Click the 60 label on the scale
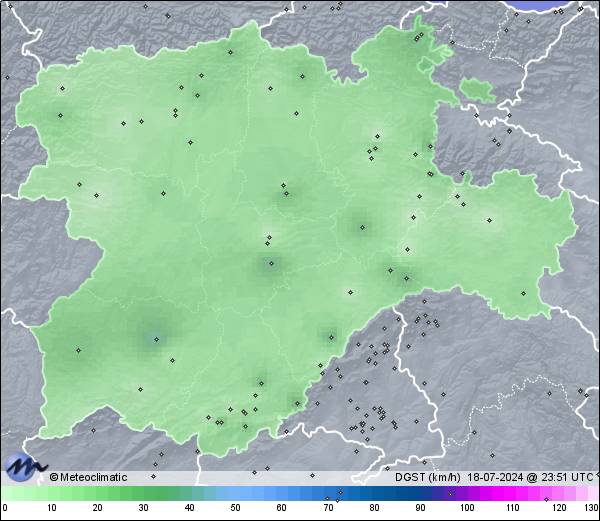The width and height of the screenshot is (600, 521). pyautogui.click(x=282, y=508)
